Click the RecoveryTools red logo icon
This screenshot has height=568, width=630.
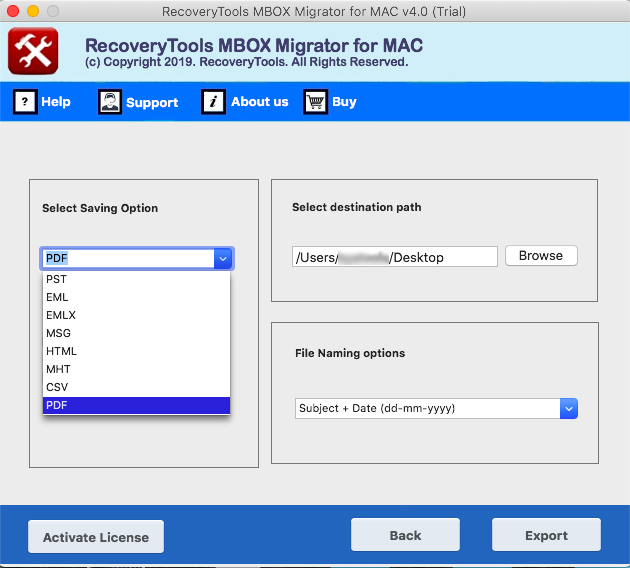(x=33, y=51)
